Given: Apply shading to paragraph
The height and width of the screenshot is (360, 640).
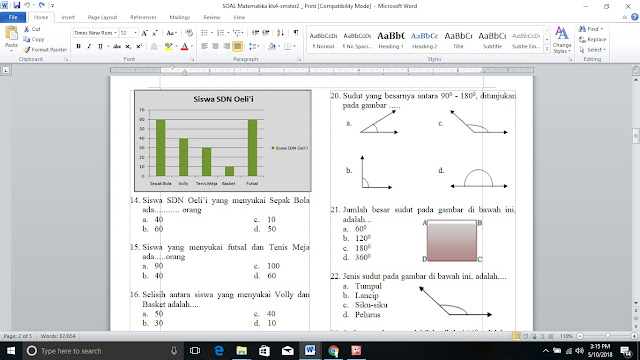Looking at the screenshot, I should tap(273, 47).
